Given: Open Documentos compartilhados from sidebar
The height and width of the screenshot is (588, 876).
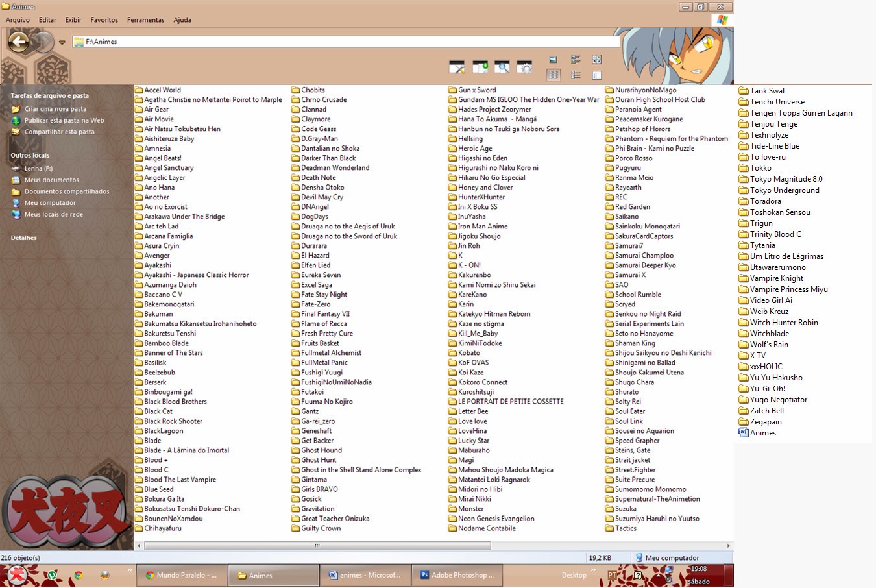Looking at the screenshot, I should click(x=67, y=191).
